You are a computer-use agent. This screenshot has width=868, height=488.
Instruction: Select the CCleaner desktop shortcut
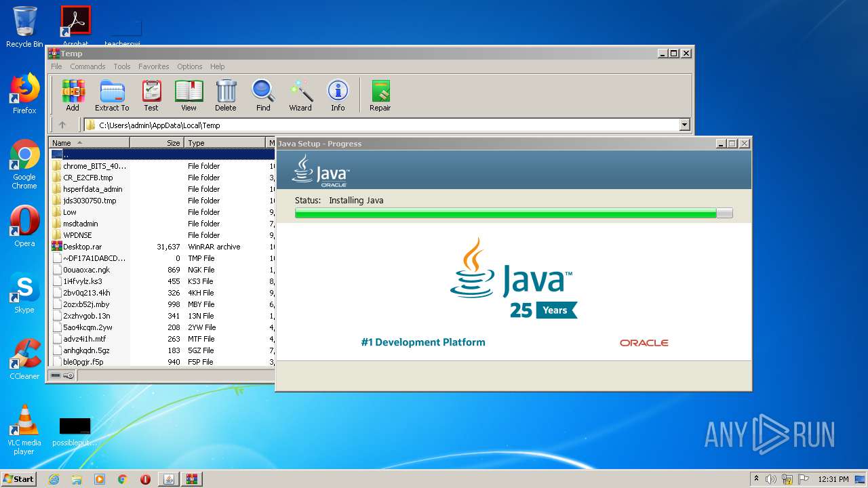(24, 359)
